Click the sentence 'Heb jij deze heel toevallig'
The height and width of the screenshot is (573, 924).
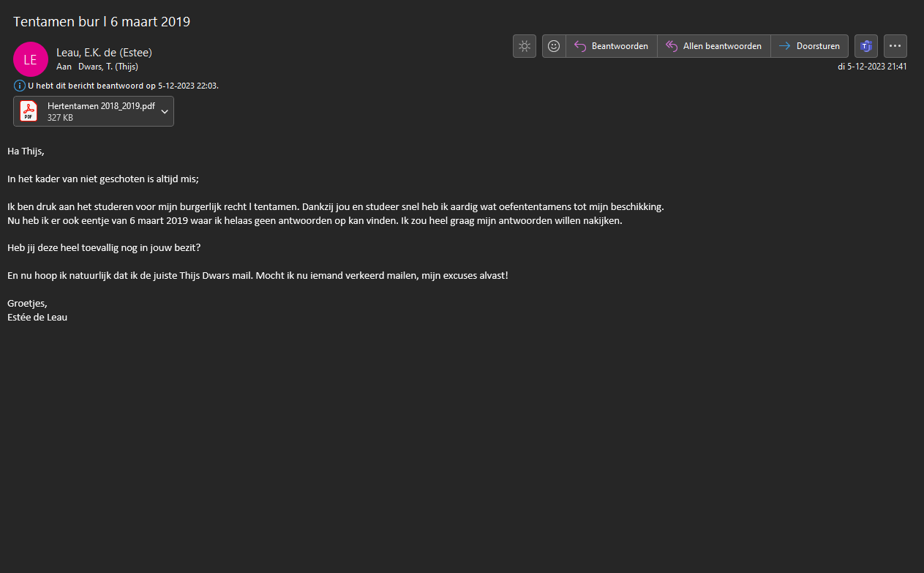click(104, 248)
